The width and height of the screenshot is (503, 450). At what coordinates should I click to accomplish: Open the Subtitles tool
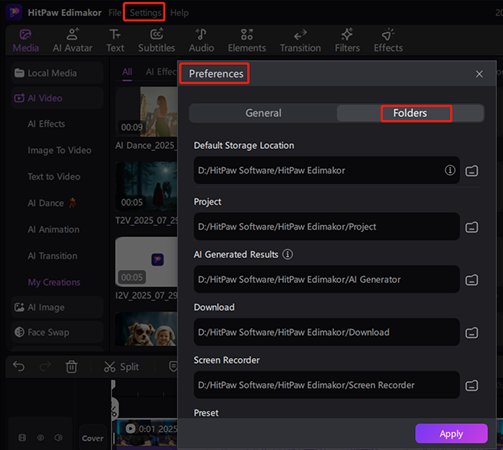coord(156,41)
